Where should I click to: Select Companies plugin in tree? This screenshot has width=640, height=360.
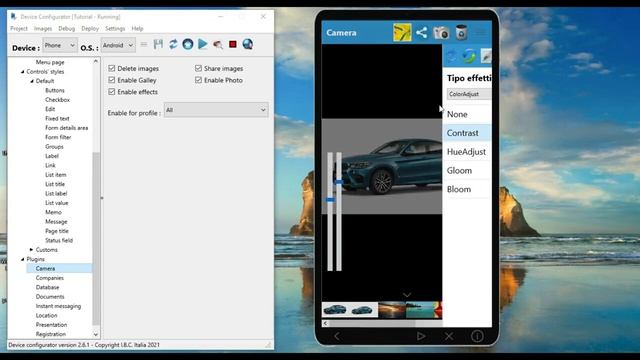click(50, 278)
